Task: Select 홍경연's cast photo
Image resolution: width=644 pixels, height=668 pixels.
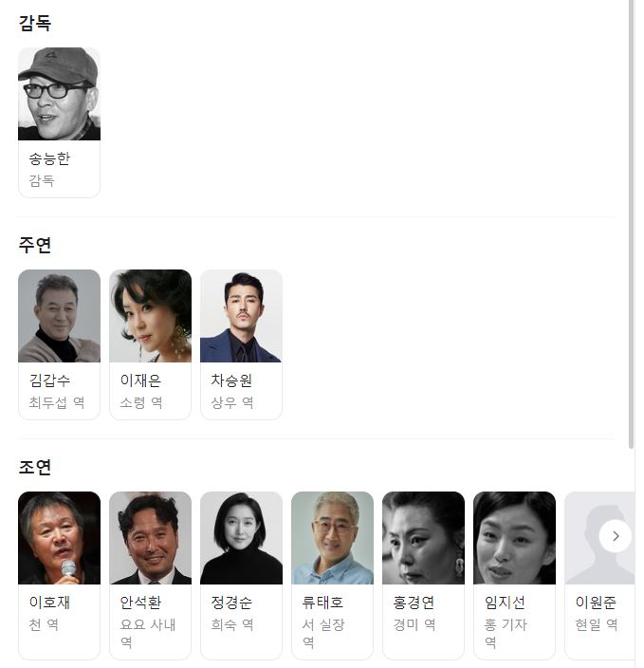Action: pos(423,538)
